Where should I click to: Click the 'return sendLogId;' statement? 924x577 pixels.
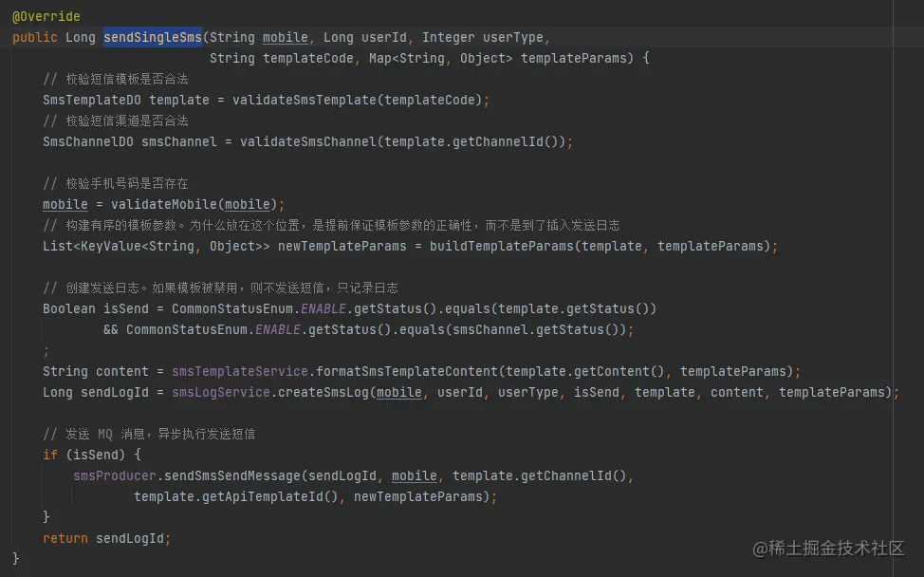106,538
